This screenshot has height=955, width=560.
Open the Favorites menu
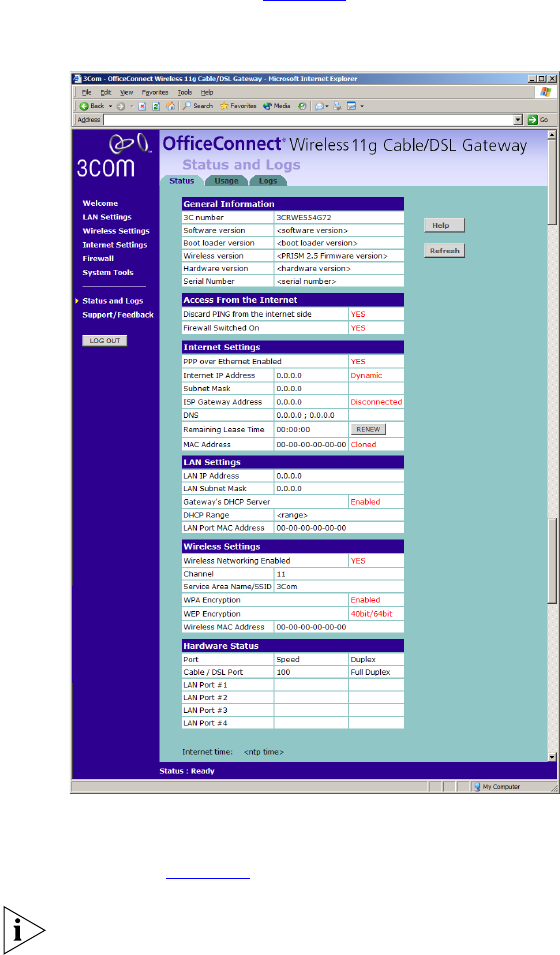(x=155, y=93)
